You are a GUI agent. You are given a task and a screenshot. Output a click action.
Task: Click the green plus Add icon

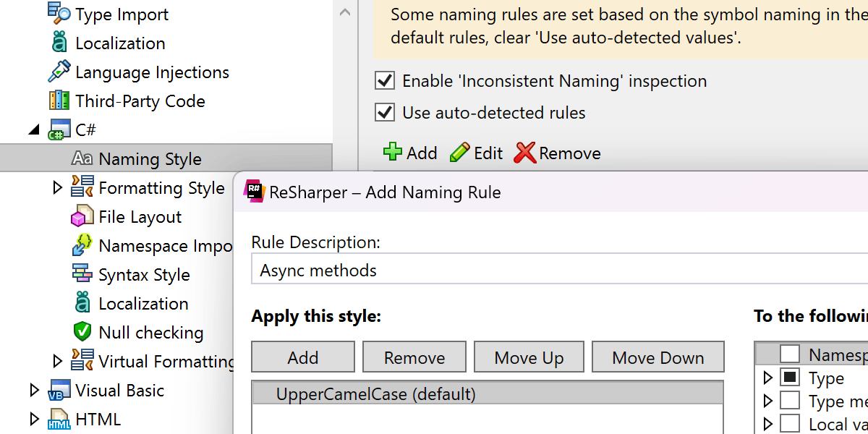point(392,153)
